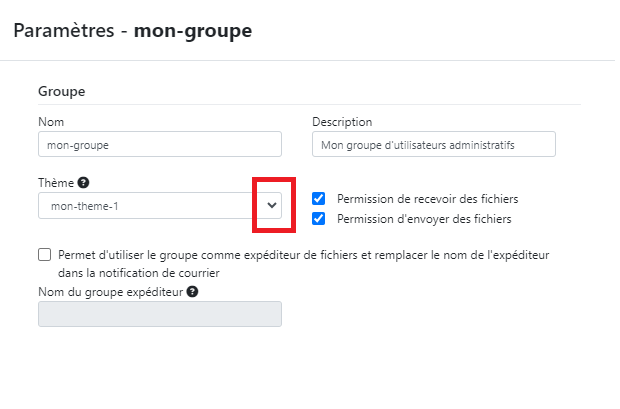This screenshot has height=409, width=620.
Task: Click the Permission de recevoir des fichiers label text
Action: tap(427, 199)
